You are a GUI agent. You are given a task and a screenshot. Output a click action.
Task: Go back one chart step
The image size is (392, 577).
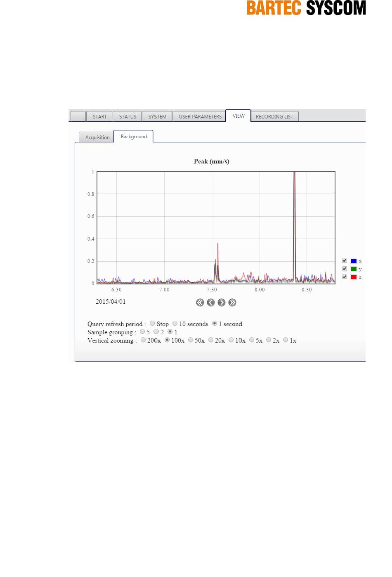pos(211,303)
